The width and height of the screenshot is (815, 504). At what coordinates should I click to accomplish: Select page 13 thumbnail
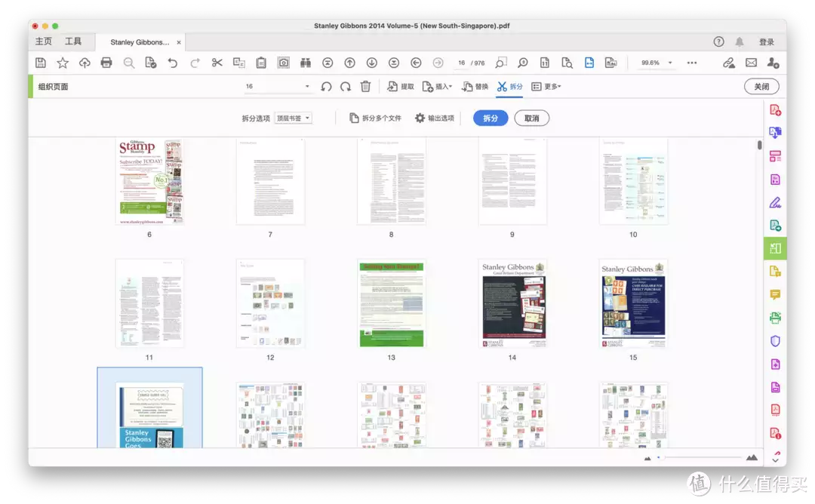click(391, 303)
